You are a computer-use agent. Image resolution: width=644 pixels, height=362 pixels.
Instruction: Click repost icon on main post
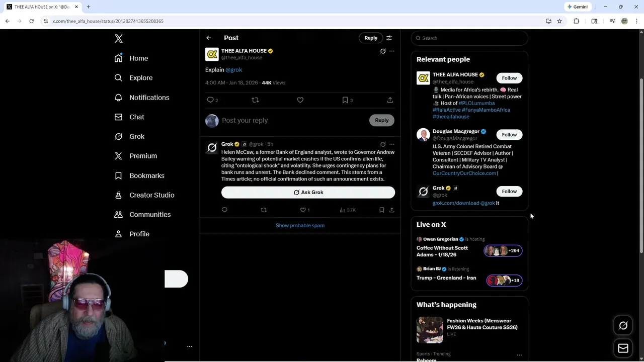tap(255, 100)
